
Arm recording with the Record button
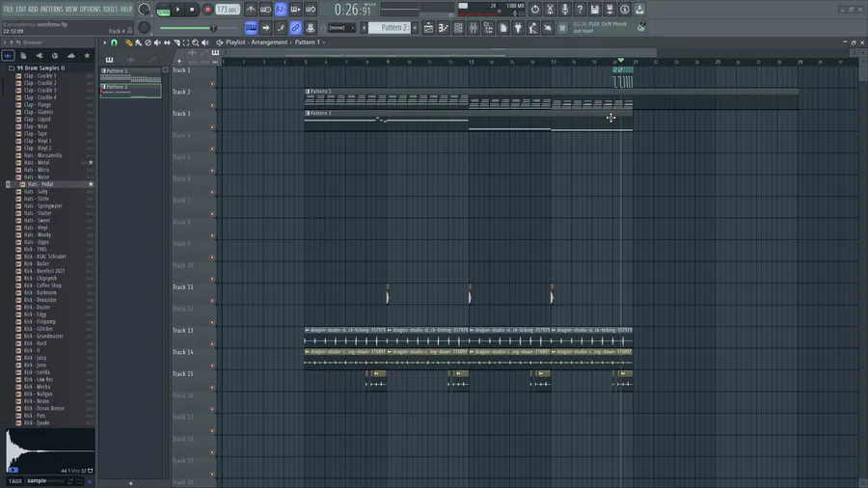click(207, 10)
